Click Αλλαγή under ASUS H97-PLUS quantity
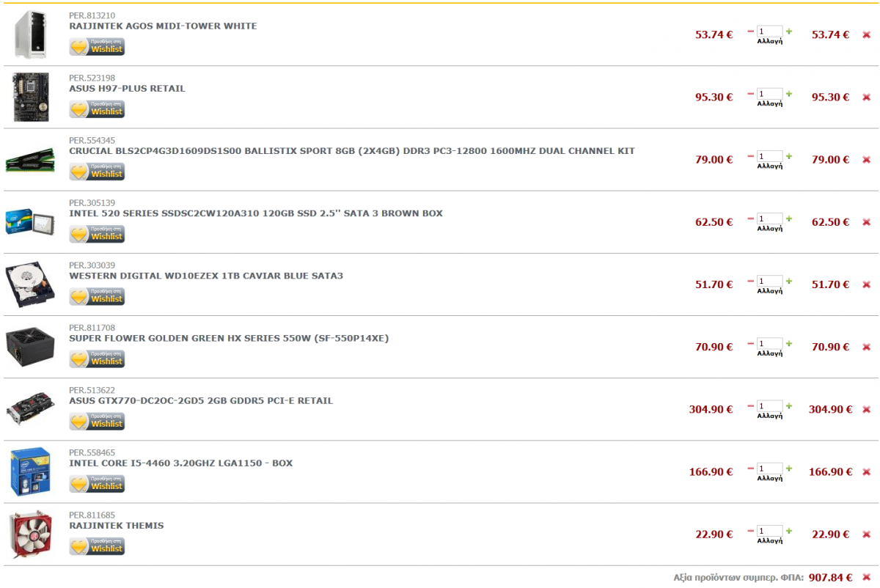The width and height of the screenshot is (880, 588). tap(770, 103)
